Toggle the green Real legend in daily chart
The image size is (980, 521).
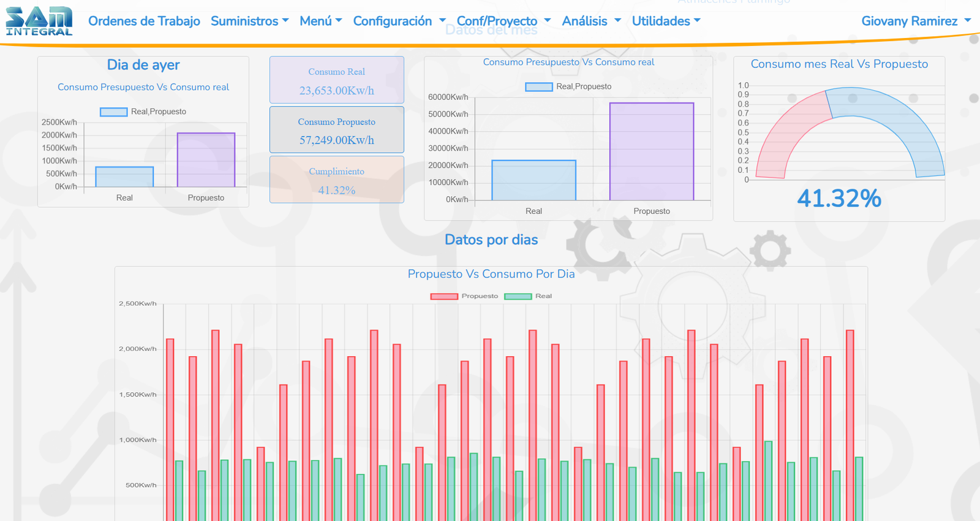pos(528,296)
